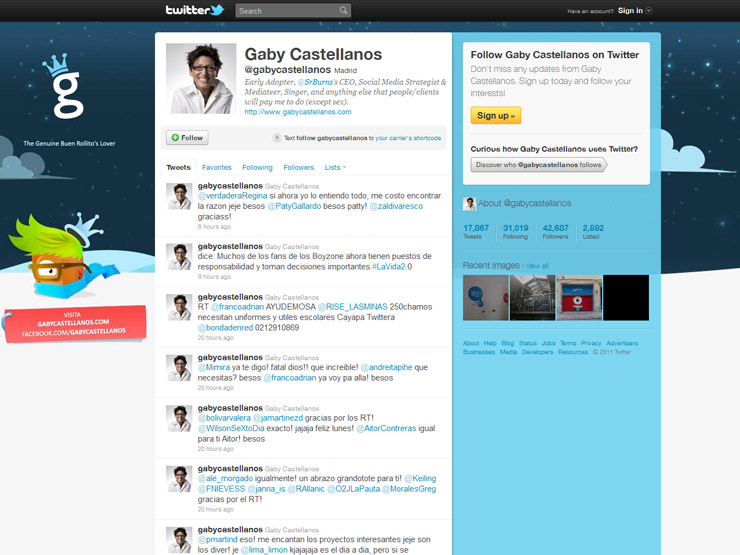This screenshot has width=740, height=555.
Task: Open the @bondadenred mention
Action: coord(225,328)
